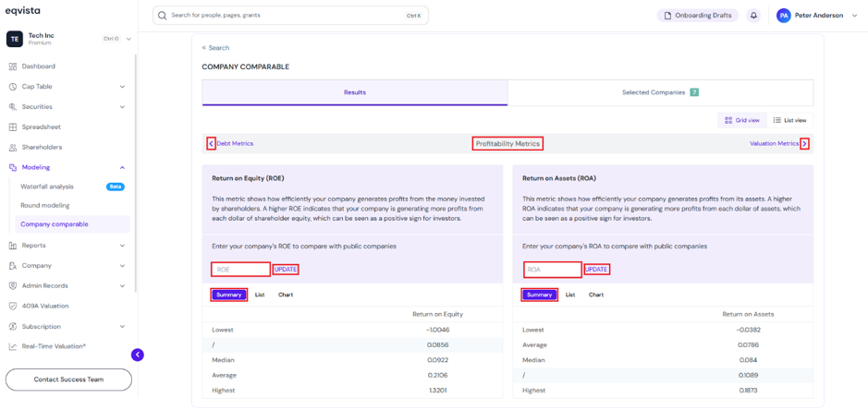Expand Company menu chevron

pos(122,266)
